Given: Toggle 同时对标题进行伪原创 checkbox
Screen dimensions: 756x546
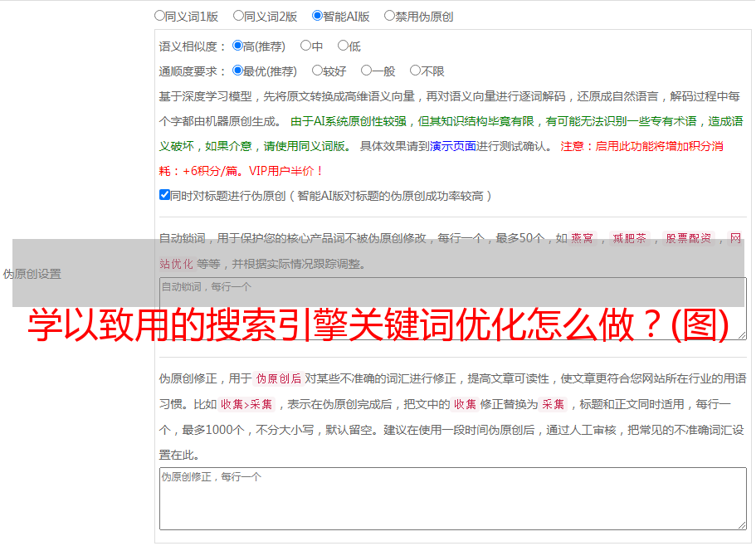Looking at the screenshot, I should tap(164, 195).
